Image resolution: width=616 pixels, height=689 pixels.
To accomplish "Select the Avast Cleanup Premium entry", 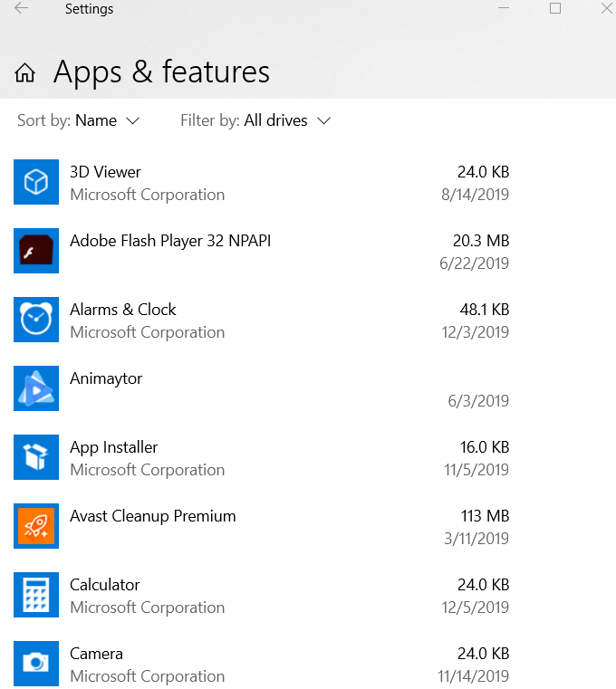I will [153, 516].
